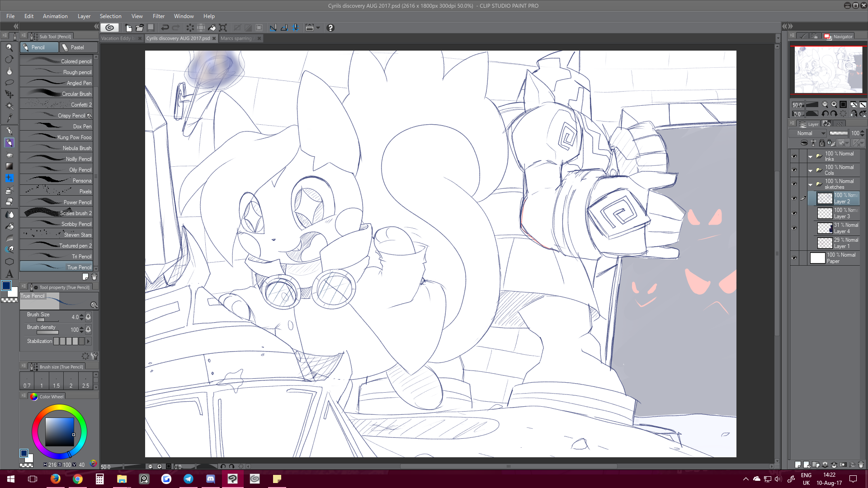Select the Eyedropper tool
The height and width of the screenshot is (488, 868).
tap(9, 118)
